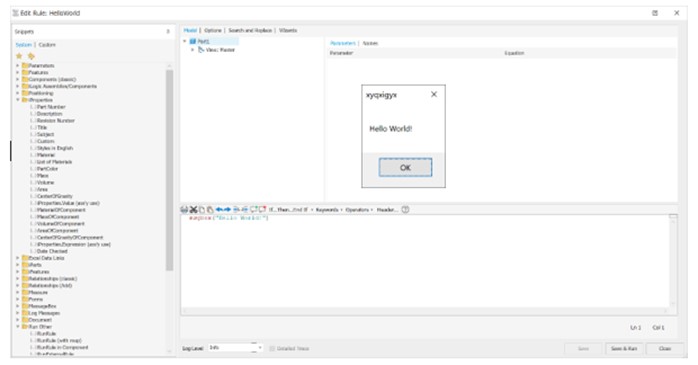The height and width of the screenshot is (365, 698).
Task: Select the PartColor snippet
Action: pos(47,169)
